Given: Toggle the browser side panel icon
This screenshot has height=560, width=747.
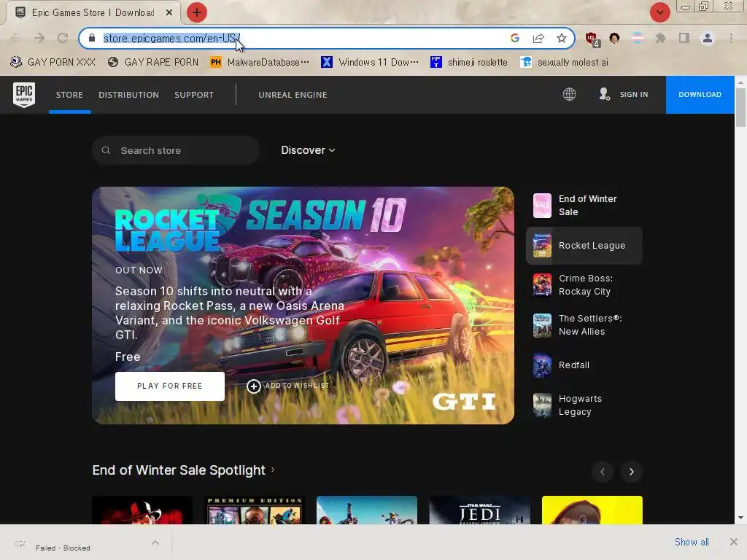Looking at the screenshot, I should click(x=684, y=38).
